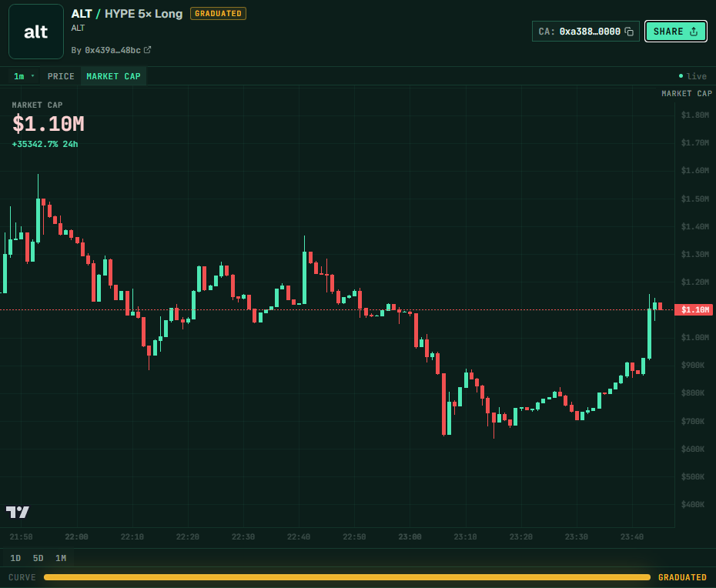
Task: Click the SHARE button
Action: (x=676, y=32)
